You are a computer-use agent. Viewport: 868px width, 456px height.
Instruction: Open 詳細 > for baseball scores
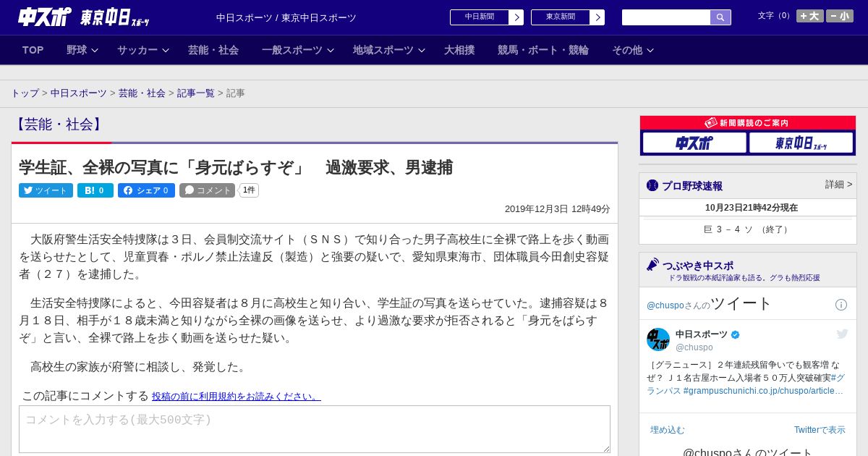click(838, 185)
